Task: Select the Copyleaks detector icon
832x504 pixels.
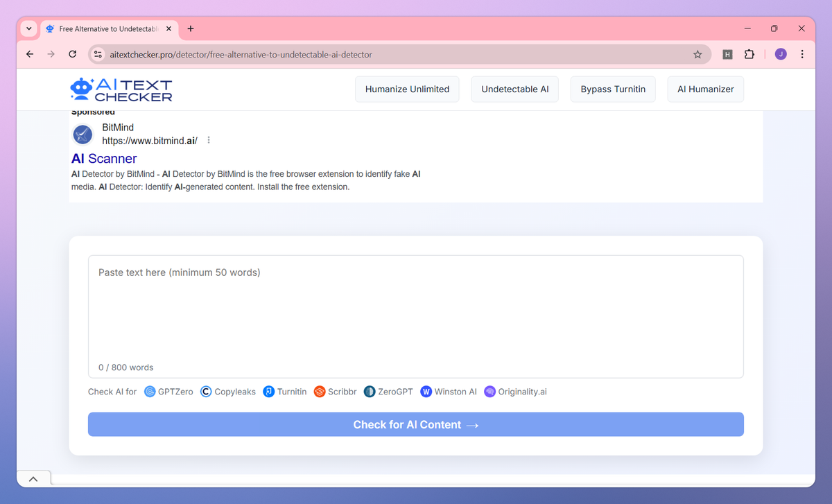Action: 205,392
